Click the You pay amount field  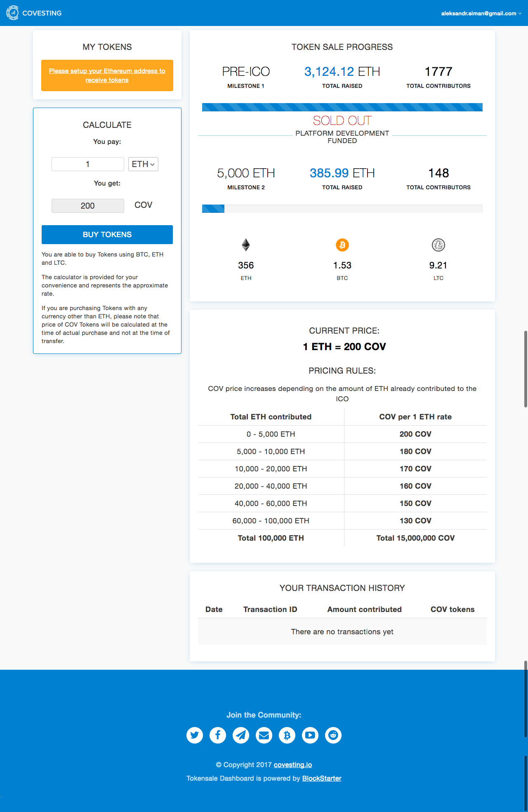(88, 164)
